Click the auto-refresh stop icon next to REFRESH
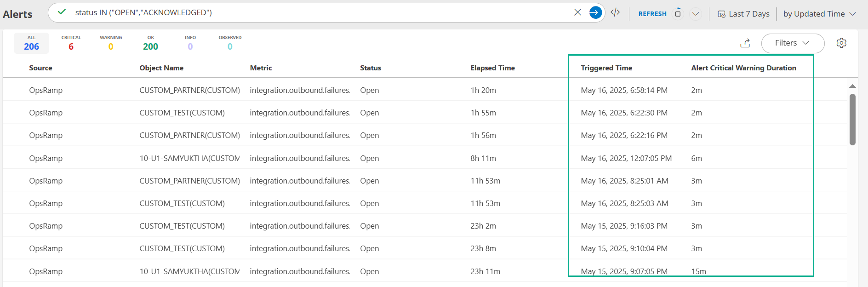868x287 pixels. [x=678, y=13]
